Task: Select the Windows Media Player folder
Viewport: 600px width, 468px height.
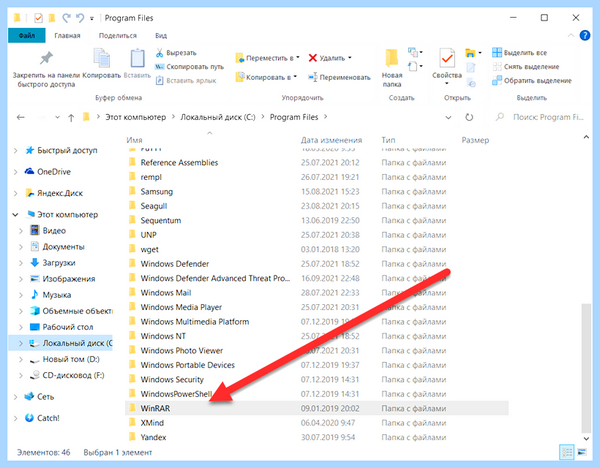Action: tap(317, 307)
